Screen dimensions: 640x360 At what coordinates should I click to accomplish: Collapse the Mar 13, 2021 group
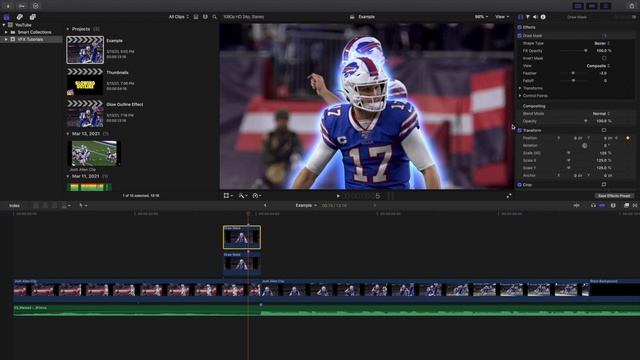[x=68, y=133]
